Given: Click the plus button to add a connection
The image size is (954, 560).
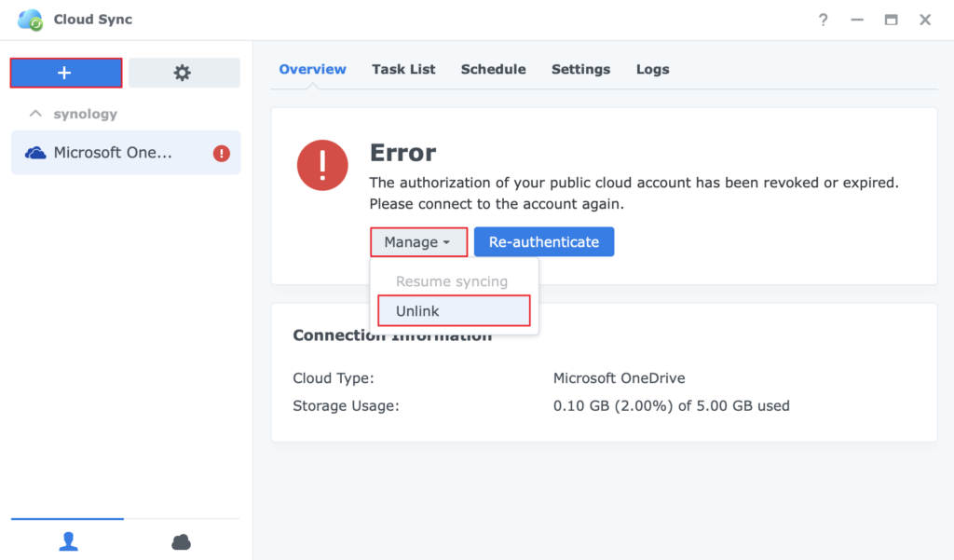Looking at the screenshot, I should click(65, 73).
